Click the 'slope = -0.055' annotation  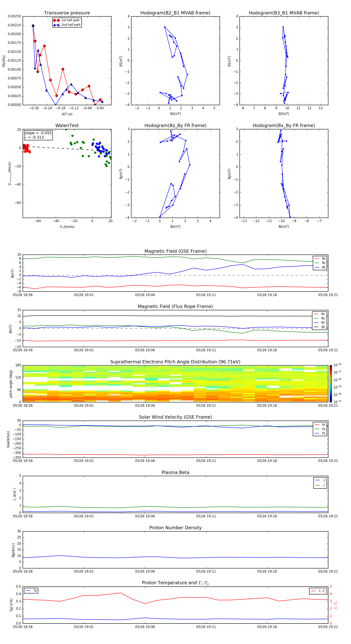(38, 133)
